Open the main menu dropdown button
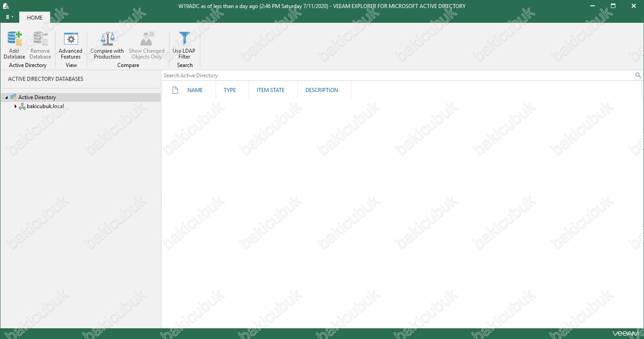Screen dimensions: 644x339 [x=9, y=17]
